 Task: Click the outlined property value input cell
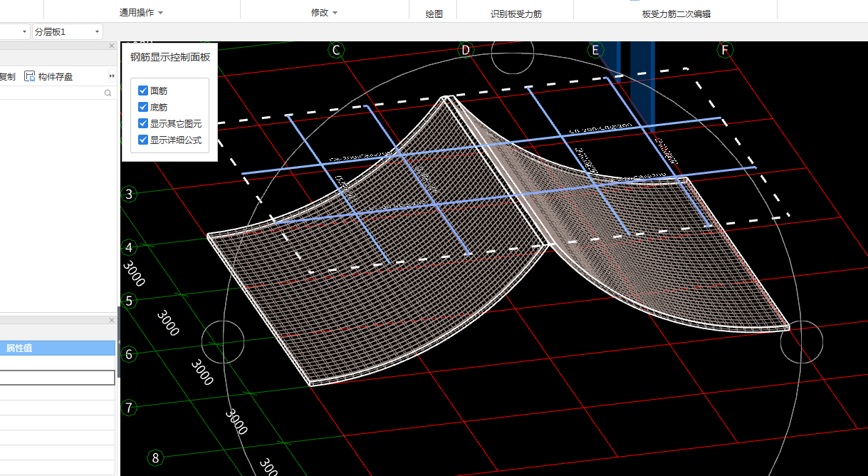58,378
